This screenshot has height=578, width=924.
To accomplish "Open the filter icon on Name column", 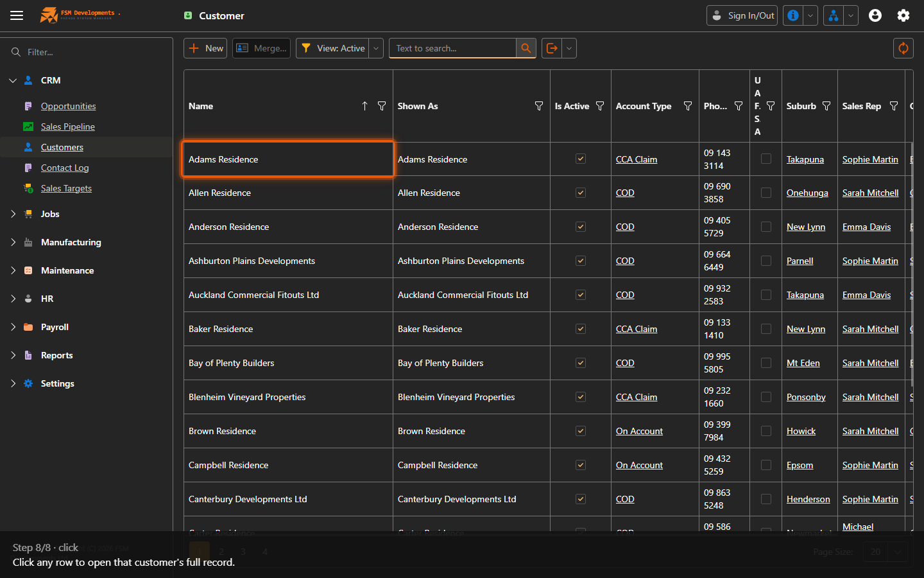I will click(382, 106).
